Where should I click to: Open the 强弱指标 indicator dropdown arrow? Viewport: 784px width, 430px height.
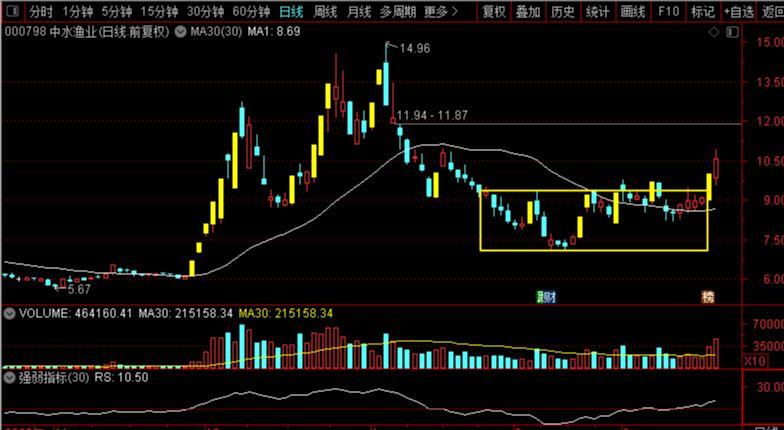(x=9, y=378)
